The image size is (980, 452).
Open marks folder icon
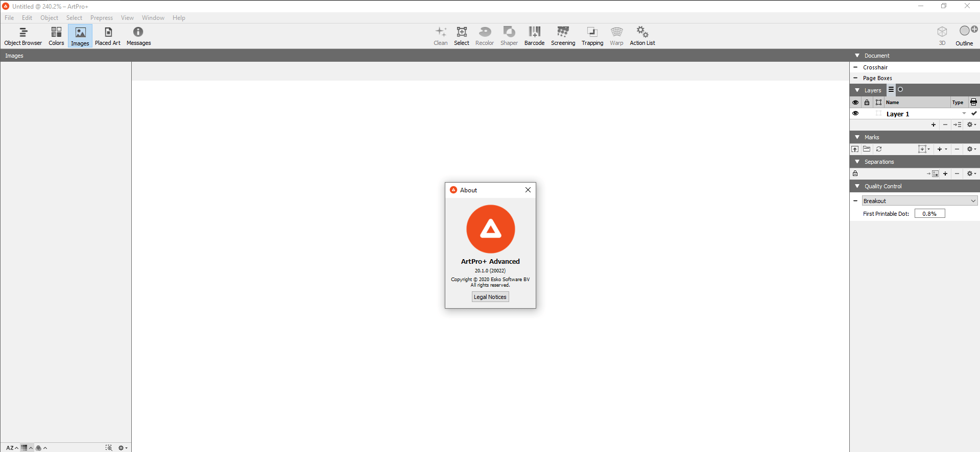pos(867,149)
